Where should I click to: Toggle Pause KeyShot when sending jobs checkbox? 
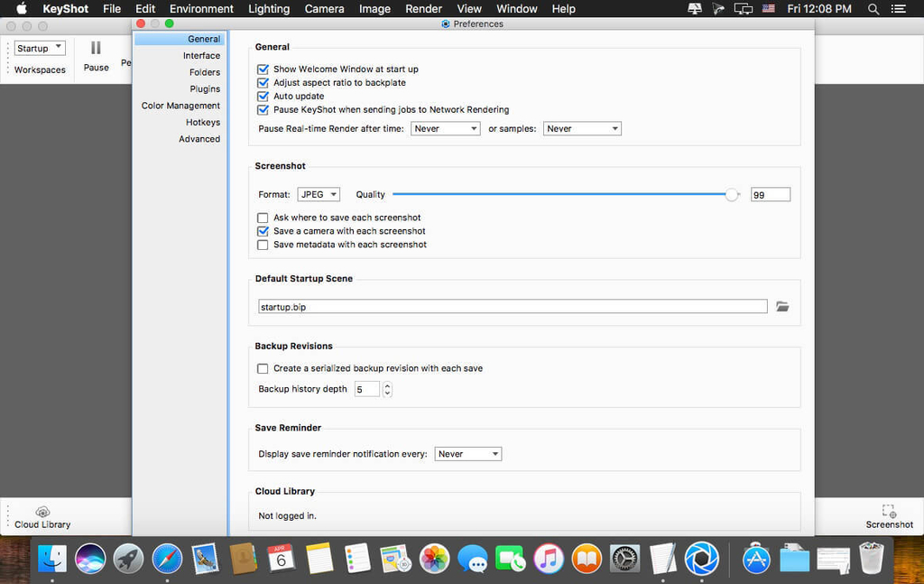pyautogui.click(x=263, y=109)
